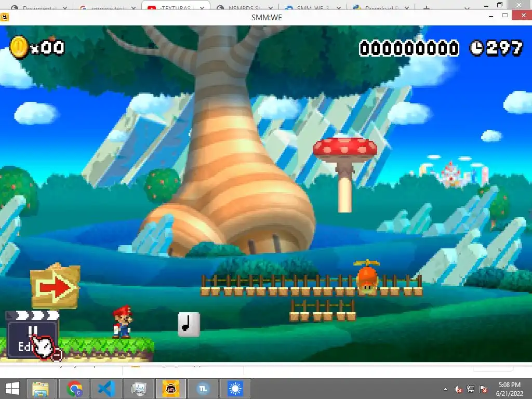Close the NSMBDS browser tab

point(270,8)
